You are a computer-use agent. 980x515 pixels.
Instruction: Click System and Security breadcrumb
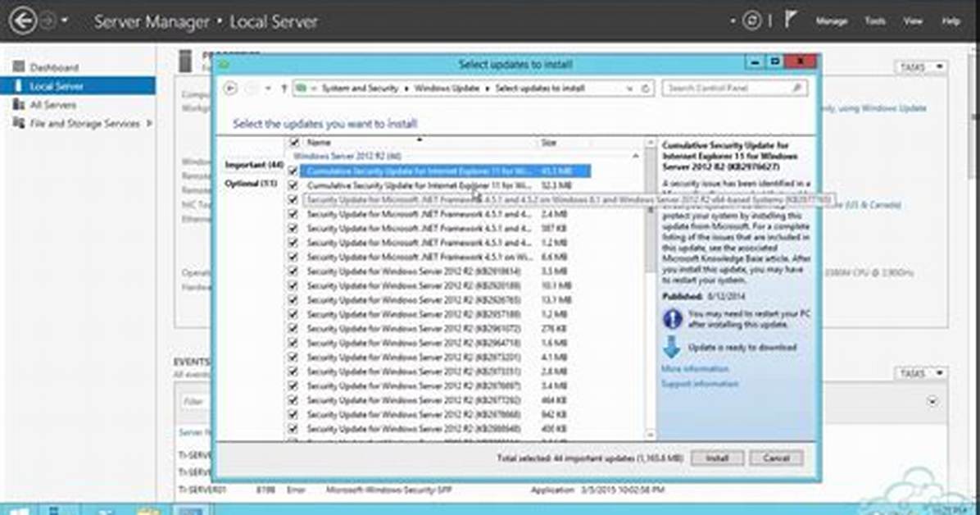click(x=360, y=89)
